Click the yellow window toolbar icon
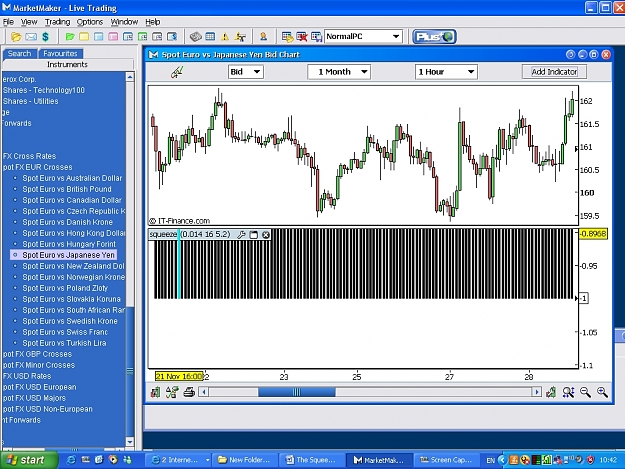This screenshot has height=469, width=625. click(x=84, y=37)
